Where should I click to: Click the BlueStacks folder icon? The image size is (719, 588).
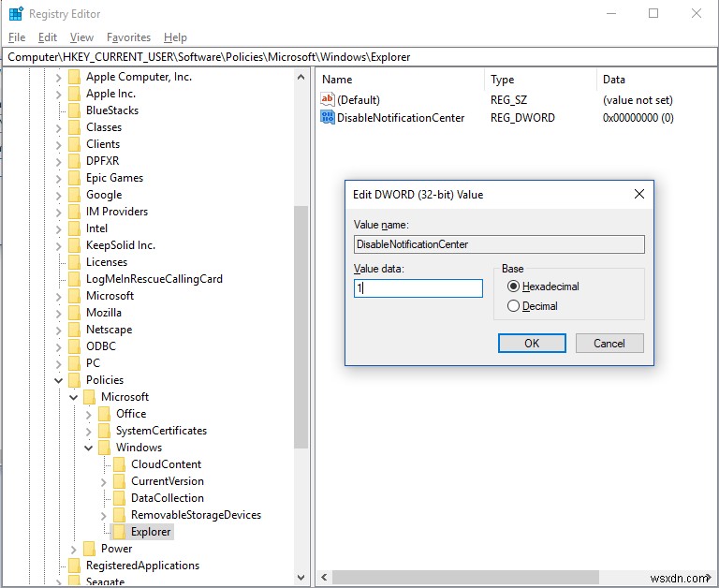[x=74, y=110]
